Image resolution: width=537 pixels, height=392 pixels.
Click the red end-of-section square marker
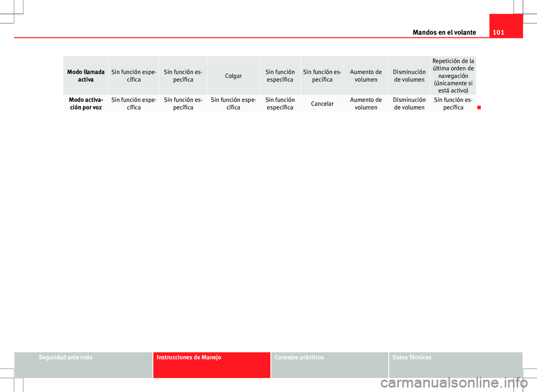tap(479, 107)
